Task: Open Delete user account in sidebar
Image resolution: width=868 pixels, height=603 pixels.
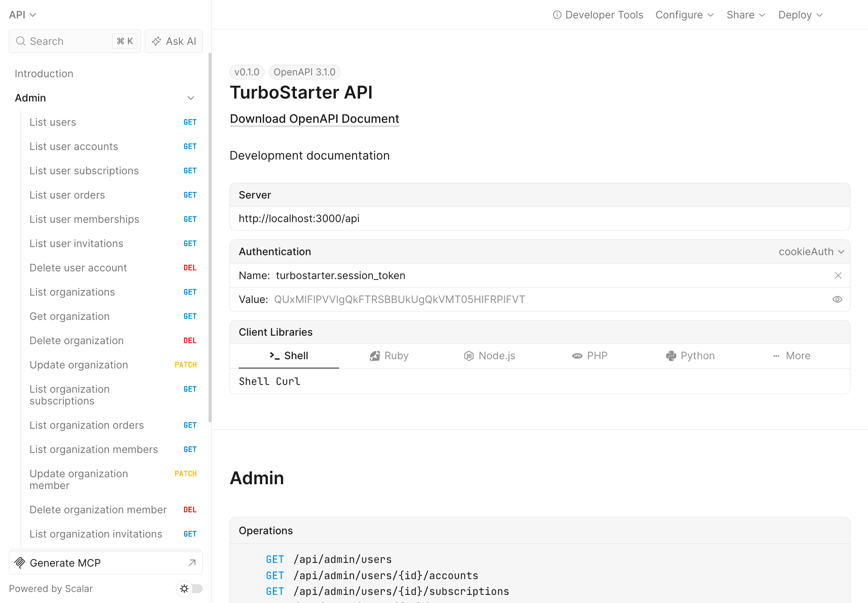Action: [113, 268]
